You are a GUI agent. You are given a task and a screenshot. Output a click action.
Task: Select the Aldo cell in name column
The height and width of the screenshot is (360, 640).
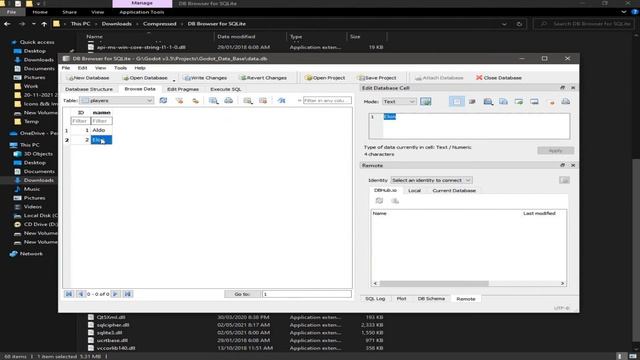[x=101, y=130]
